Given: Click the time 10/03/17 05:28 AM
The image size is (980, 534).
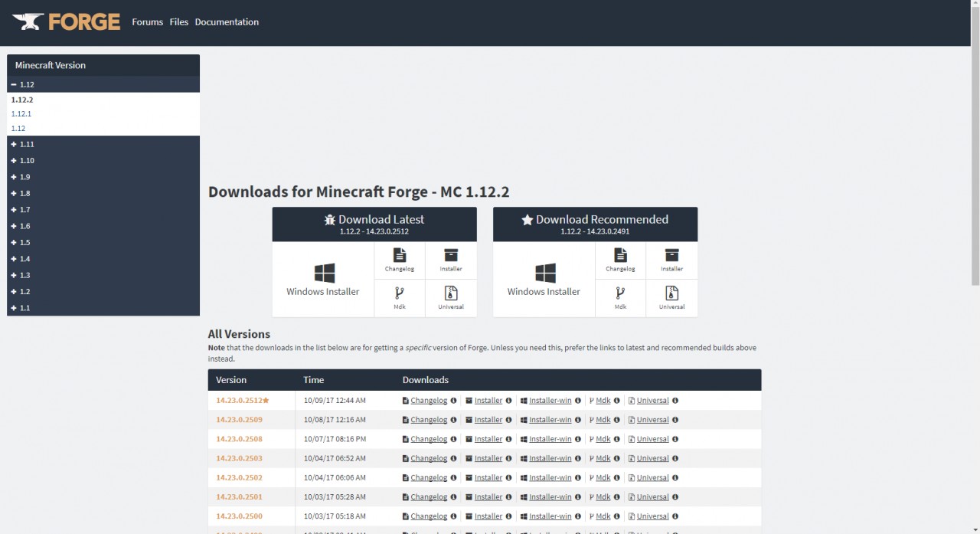Looking at the screenshot, I should [x=335, y=497].
